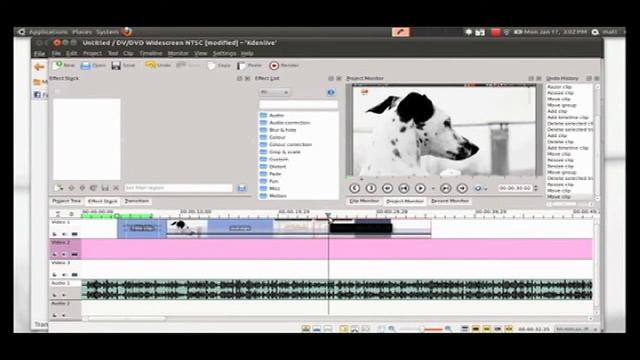Click the Project Monitor timecode stepper arrows
Image resolution: width=640 pixels, height=360 pixels.
tap(536, 188)
